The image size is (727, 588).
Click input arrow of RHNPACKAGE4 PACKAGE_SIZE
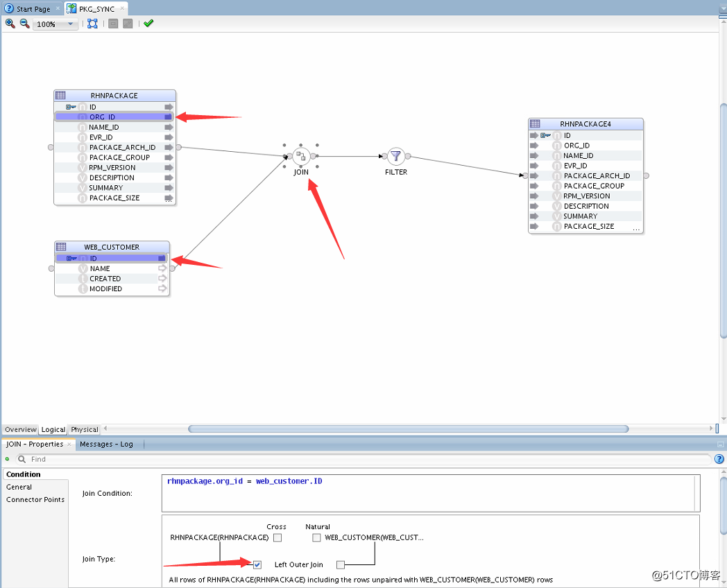click(x=534, y=226)
